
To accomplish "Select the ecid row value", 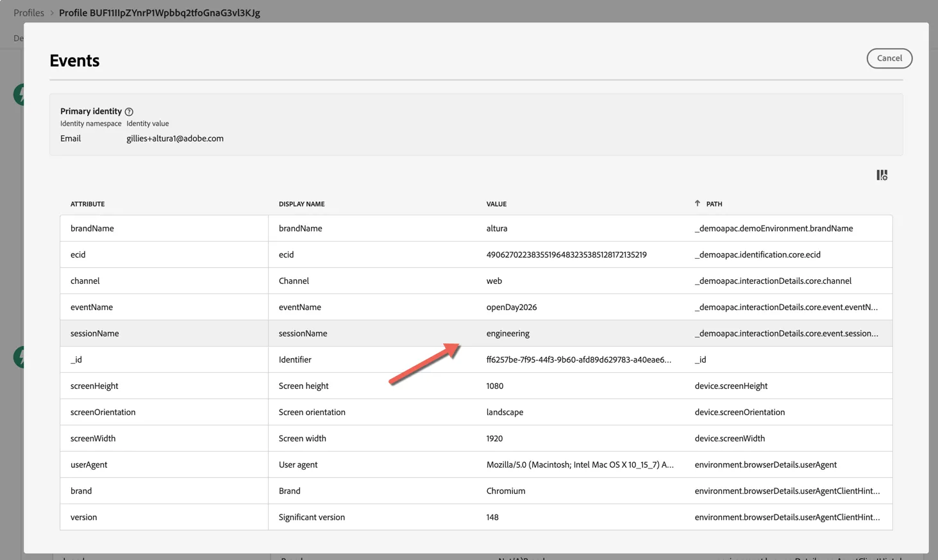I will point(566,254).
